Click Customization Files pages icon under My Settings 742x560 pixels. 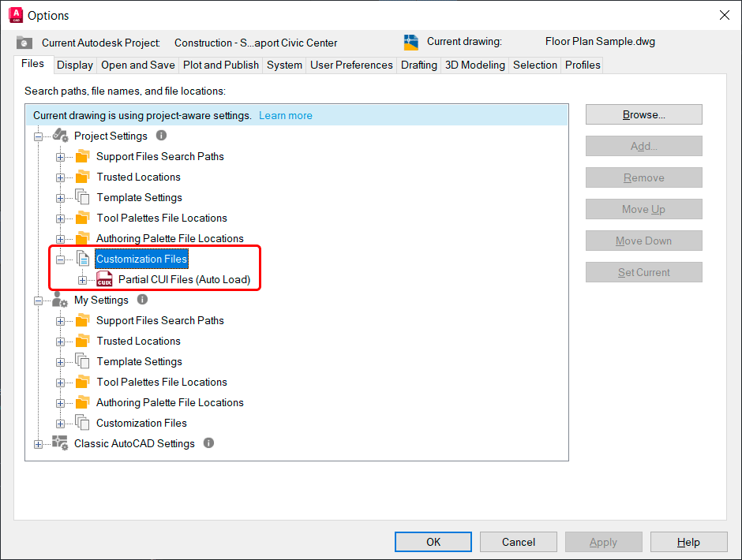[x=83, y=422]
